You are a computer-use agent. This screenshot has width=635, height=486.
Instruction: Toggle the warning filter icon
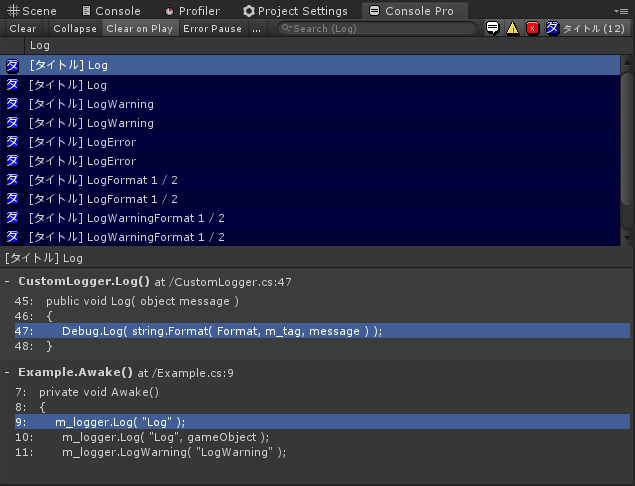pos(512,28)
